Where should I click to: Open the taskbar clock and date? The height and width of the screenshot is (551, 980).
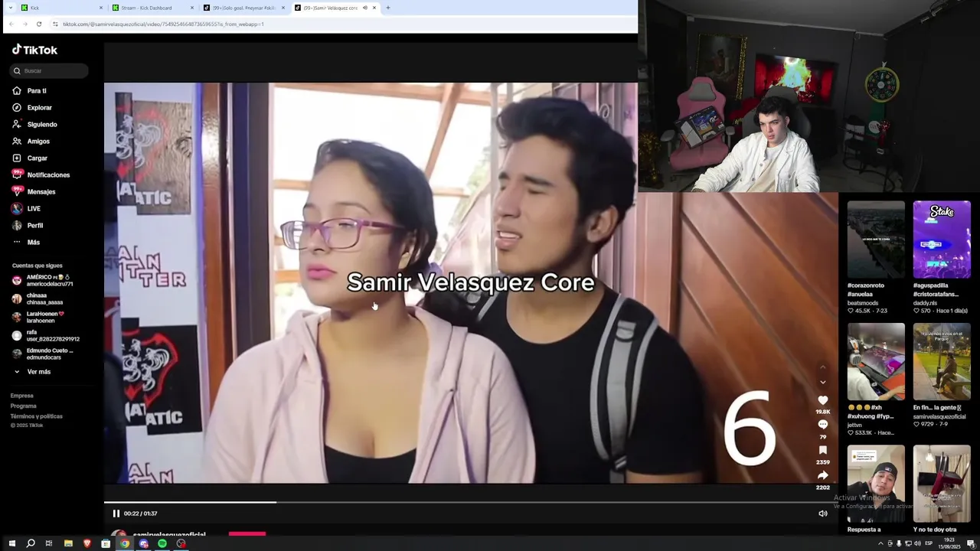tap(950, 543)
